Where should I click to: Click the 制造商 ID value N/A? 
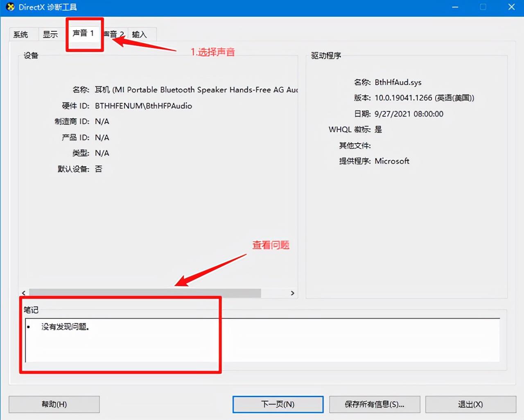pos(102,122)
